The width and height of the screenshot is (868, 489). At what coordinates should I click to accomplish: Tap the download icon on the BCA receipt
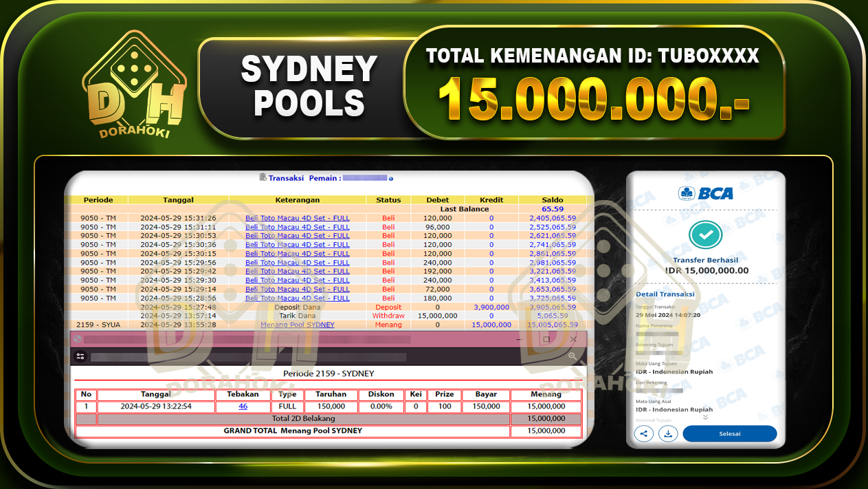[x=668, y=433]
